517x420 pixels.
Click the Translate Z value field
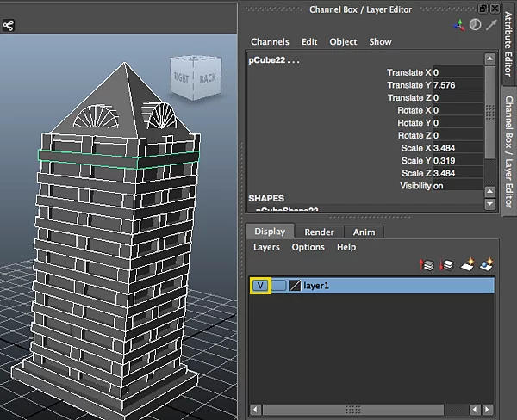click(x=458, y=97)
